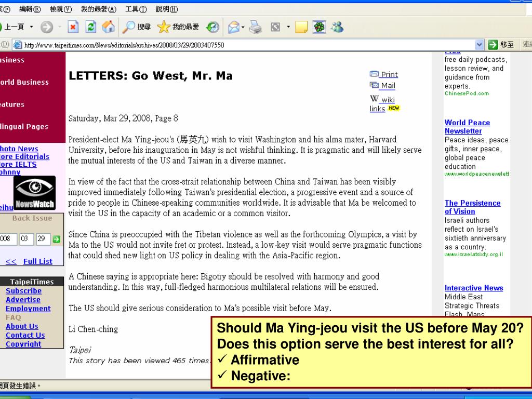The image size is (532, 399).
Task: Click the green Go arrow (移至) button
Action: (501, 45)
